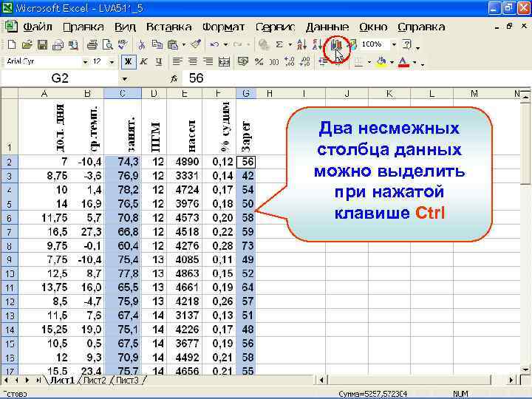The image size is (532, 399).
Task: Open the paste options dropdown arrow
Action: (x=183, y=44)
